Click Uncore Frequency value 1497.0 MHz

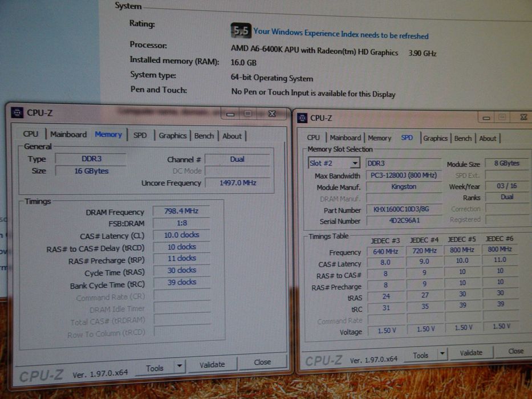(x=238, y=183)
